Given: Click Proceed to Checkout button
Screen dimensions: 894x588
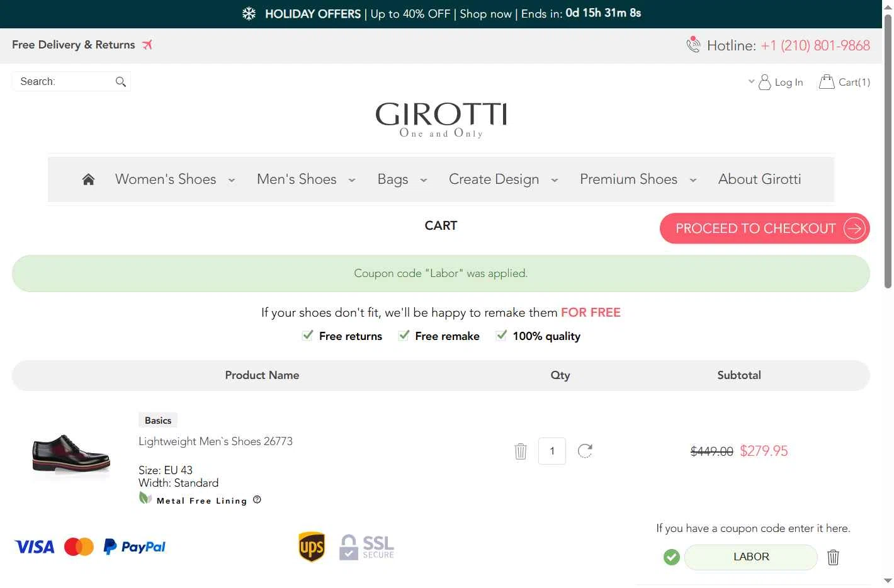Looking at the screenshot, I should (765, 229).
